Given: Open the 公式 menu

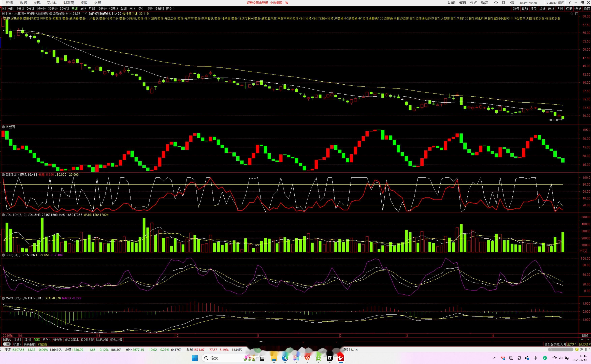Looking at the screenshot, I should point(473,3).
